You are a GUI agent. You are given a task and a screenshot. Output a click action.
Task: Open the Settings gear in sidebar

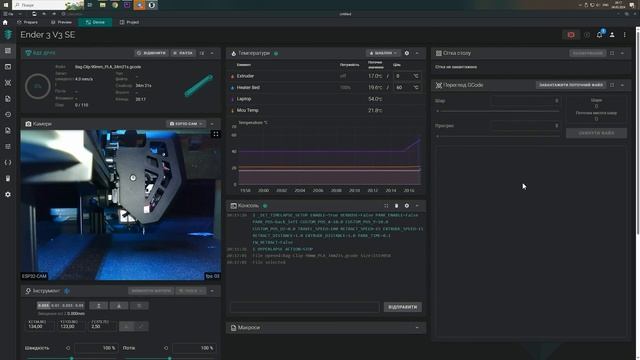click(8, 195)
